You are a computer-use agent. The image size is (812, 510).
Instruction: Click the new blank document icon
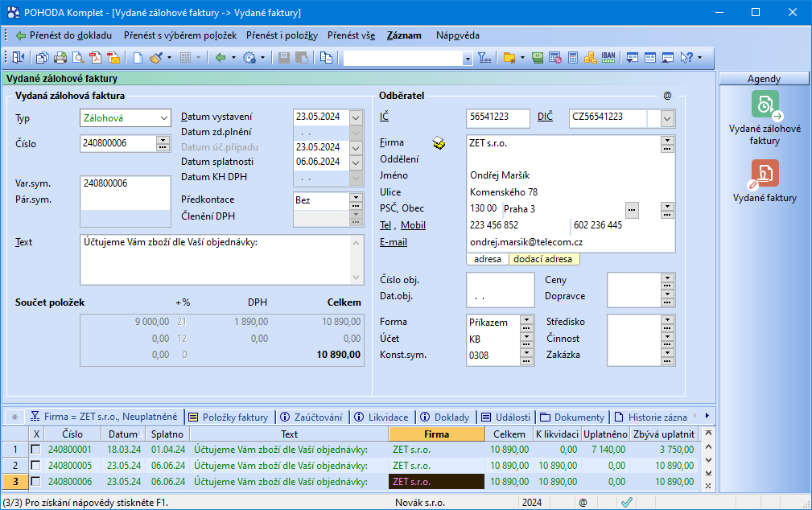[138, 57]
